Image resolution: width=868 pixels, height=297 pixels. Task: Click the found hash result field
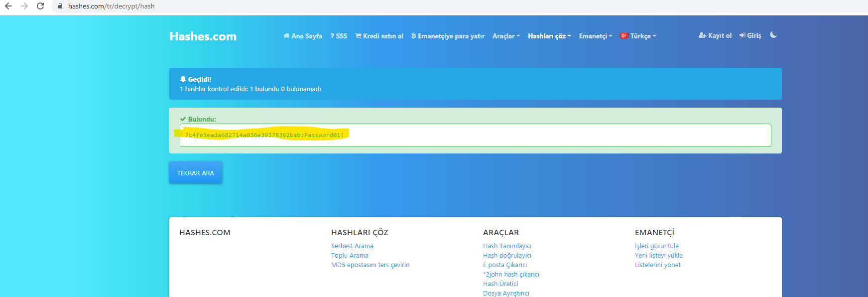click(475, 135)
